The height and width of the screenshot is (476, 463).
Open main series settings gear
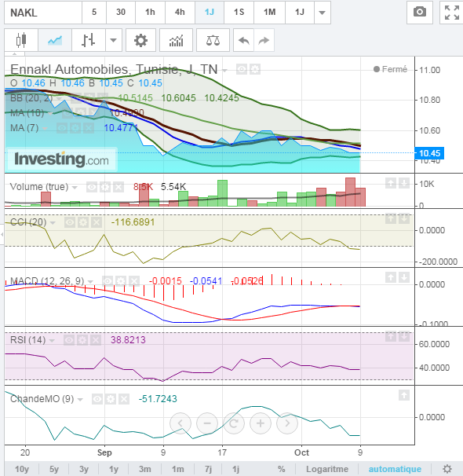(x=255, y=70)
